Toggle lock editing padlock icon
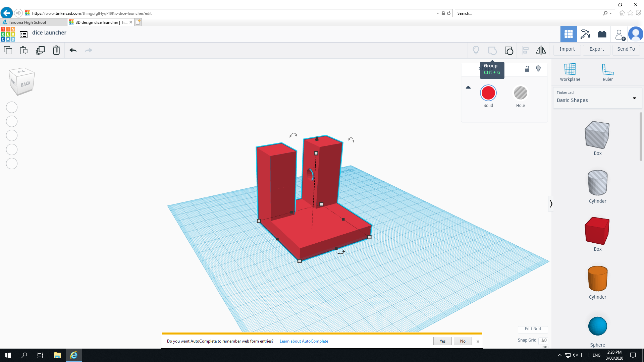The width and height of the screenshot is (644, 362). coord(527,69)
